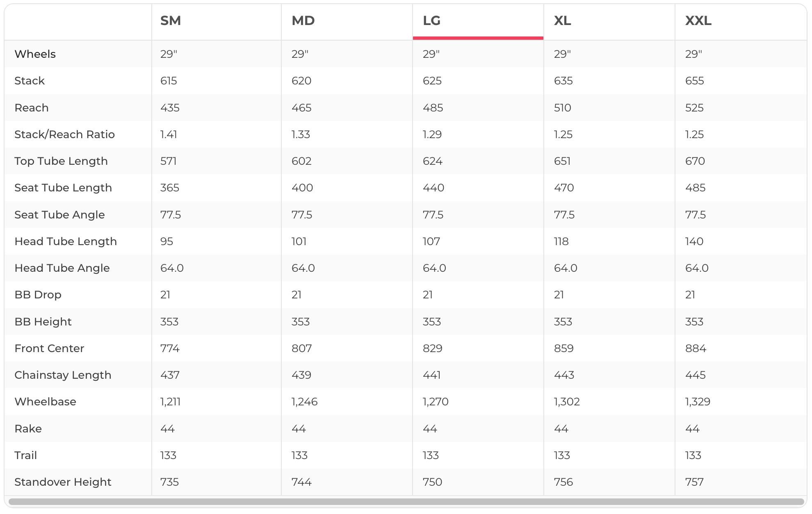Image resolution: width=812 pixels, height=514 pixels.
Task: Click the Standover Height row label
Action: tap(63, 482)
